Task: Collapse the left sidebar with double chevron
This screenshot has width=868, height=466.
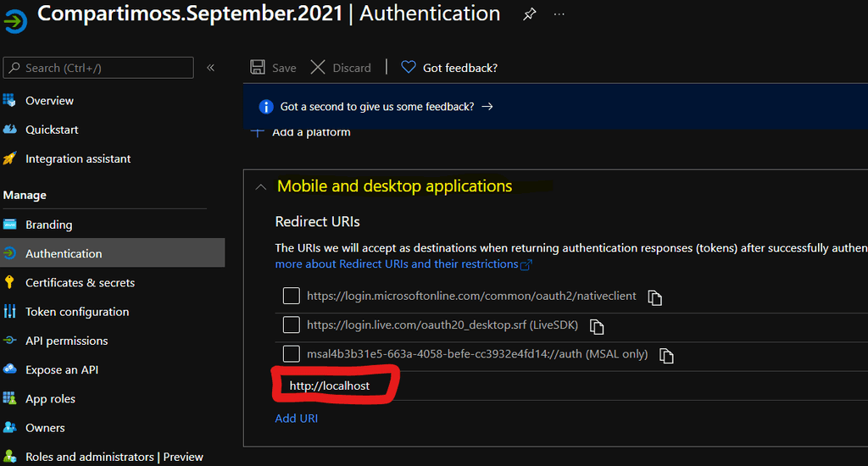Action: point(211,68)
